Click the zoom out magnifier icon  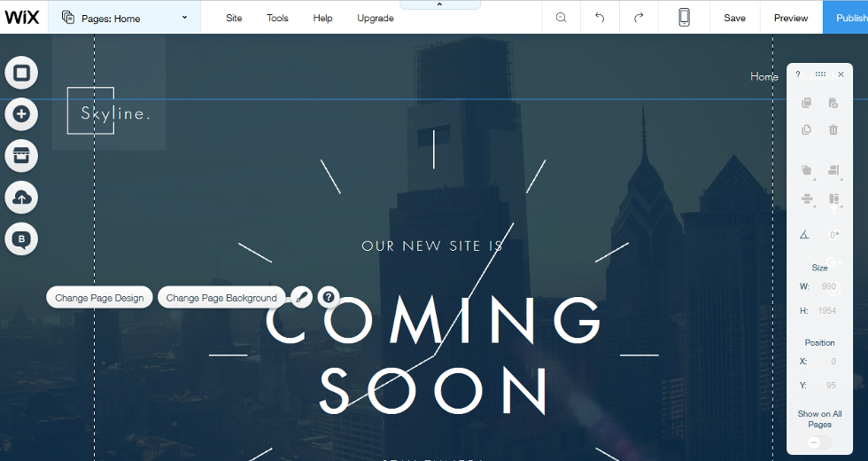(x=561, y=18)
